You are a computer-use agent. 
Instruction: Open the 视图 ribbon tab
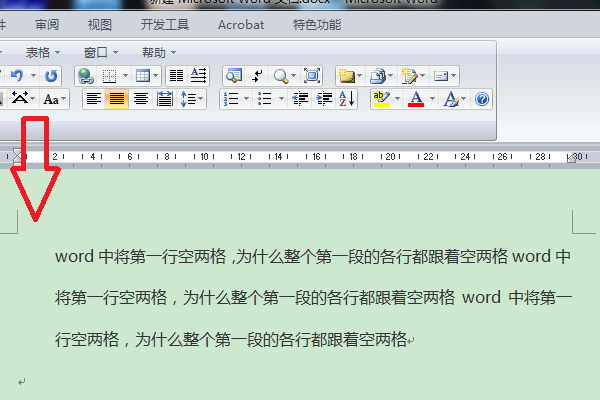tap(99, 25)
